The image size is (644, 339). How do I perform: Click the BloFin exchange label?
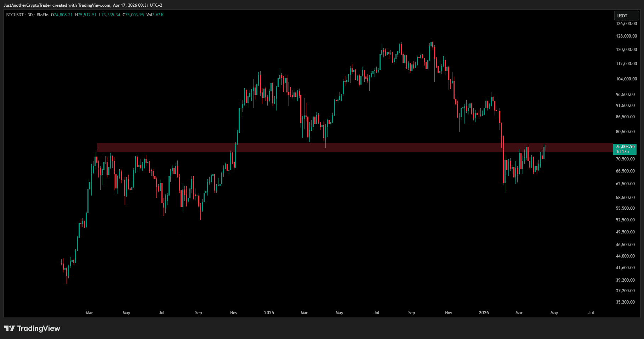42,15
